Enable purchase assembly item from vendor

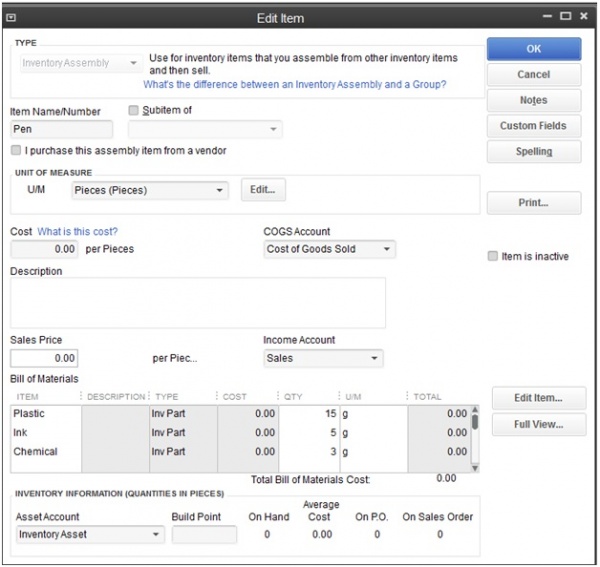[x=16, y=151]
